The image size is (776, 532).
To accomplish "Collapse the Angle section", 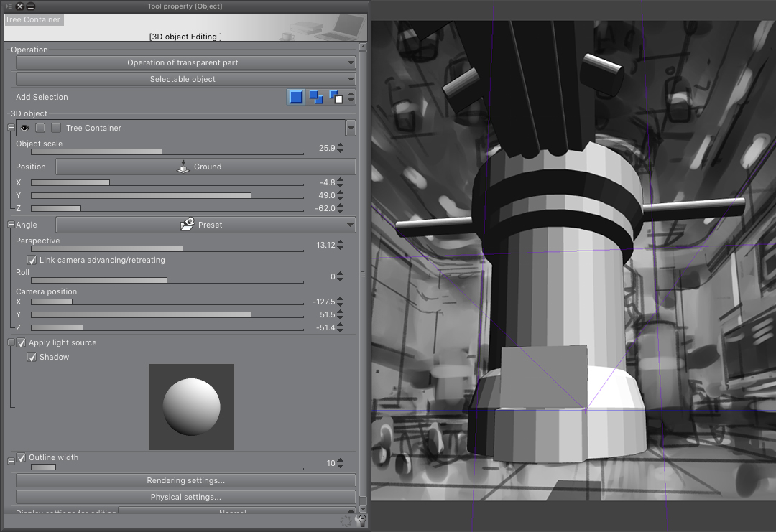I will click(x=11, y=225).
